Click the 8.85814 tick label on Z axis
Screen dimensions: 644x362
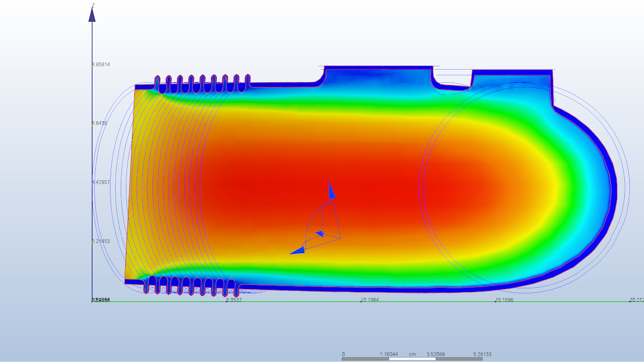click(x=101, y=65)
